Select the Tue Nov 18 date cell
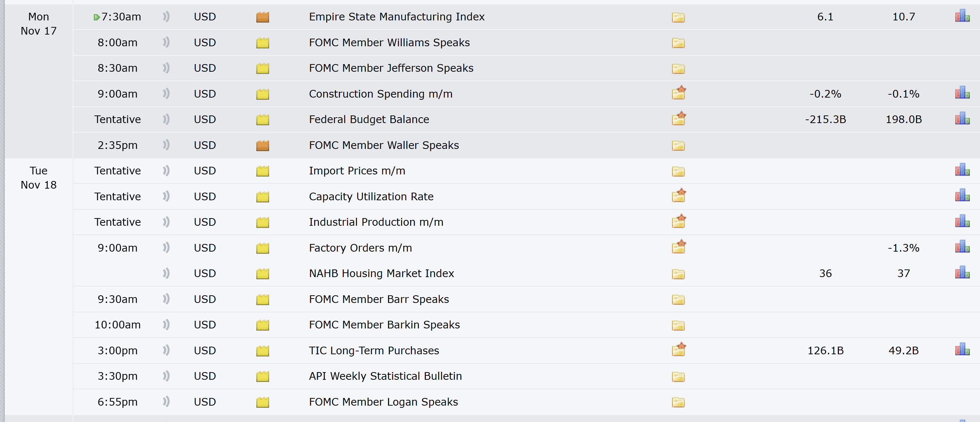980x422 pixels. point(39,177)
